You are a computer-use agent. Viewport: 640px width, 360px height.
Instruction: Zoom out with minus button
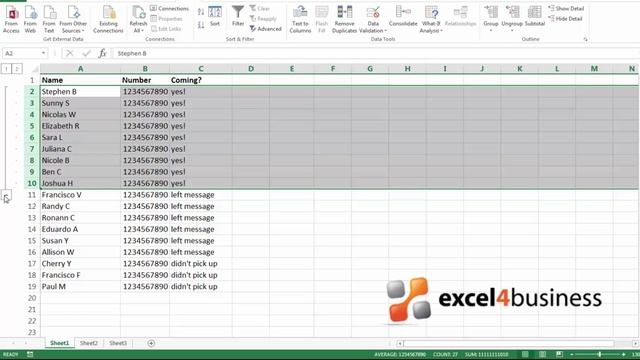pos(571,354)
